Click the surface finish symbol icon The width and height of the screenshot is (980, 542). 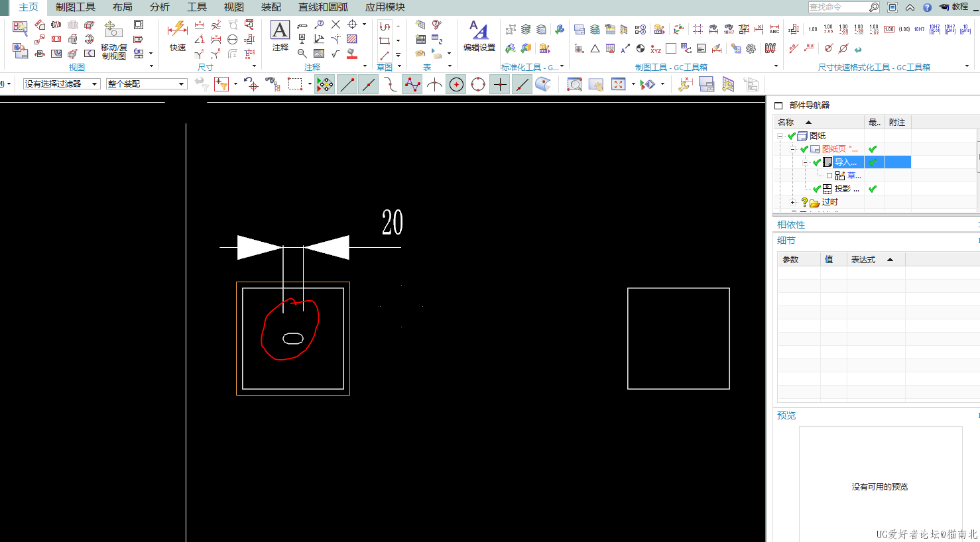point(336,54)
